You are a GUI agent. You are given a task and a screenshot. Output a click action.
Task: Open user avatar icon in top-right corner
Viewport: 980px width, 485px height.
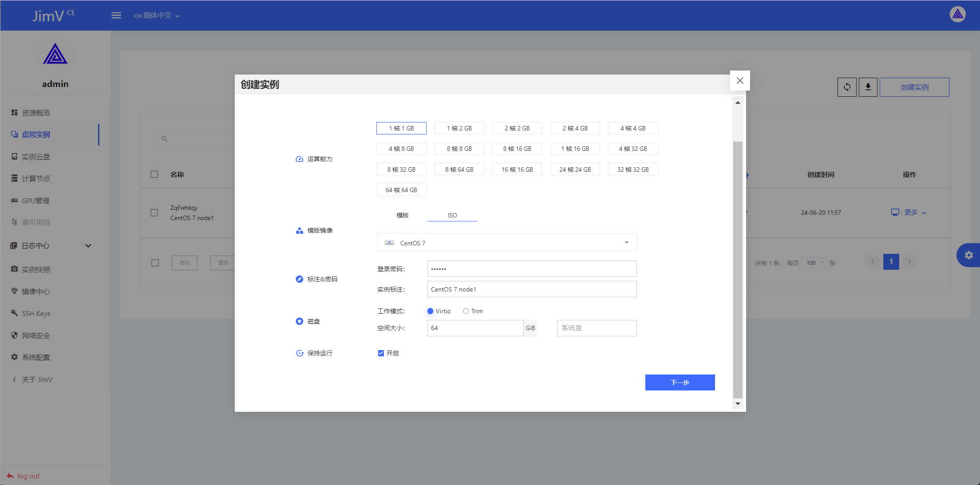[x=958, y=15]
